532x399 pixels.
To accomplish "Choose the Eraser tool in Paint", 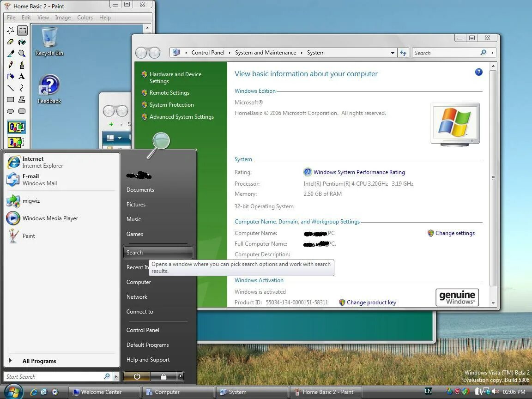I will [x=11, y=42].
